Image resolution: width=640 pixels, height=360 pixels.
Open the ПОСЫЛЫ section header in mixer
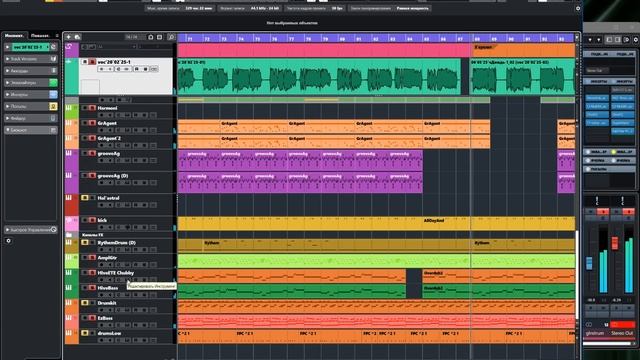(598, 169)
